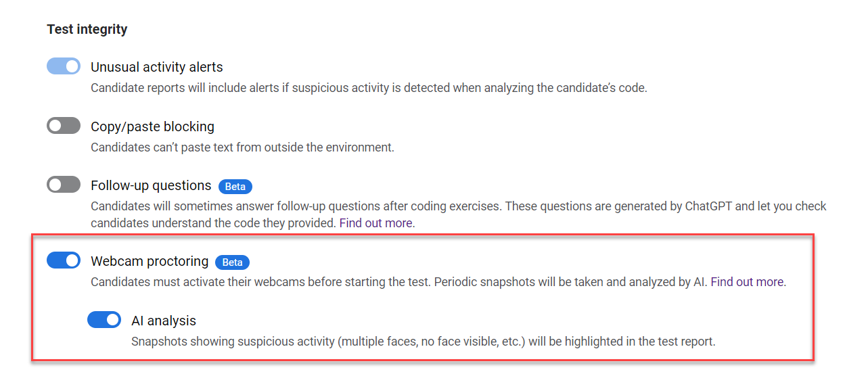Click the multiple faces snapshot description
Screen dimensions: 868x372
(423, 342)
